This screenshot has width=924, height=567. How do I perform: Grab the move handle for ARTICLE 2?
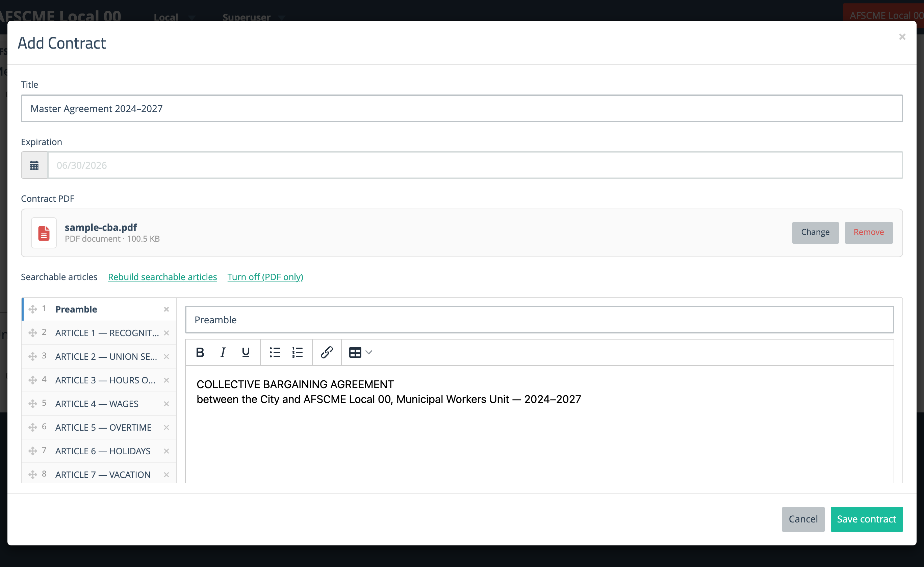33,357
